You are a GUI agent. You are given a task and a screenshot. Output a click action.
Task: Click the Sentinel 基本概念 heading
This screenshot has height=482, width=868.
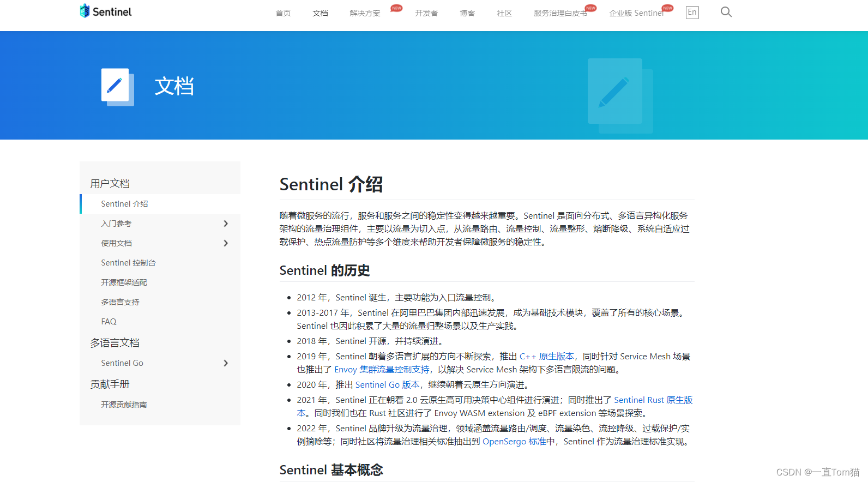tap(331, 470)
